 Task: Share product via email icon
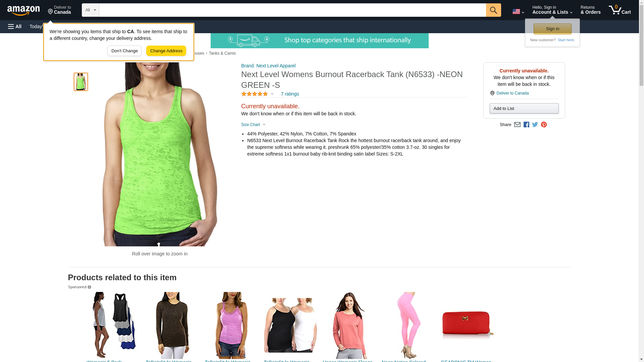point(517,125)
